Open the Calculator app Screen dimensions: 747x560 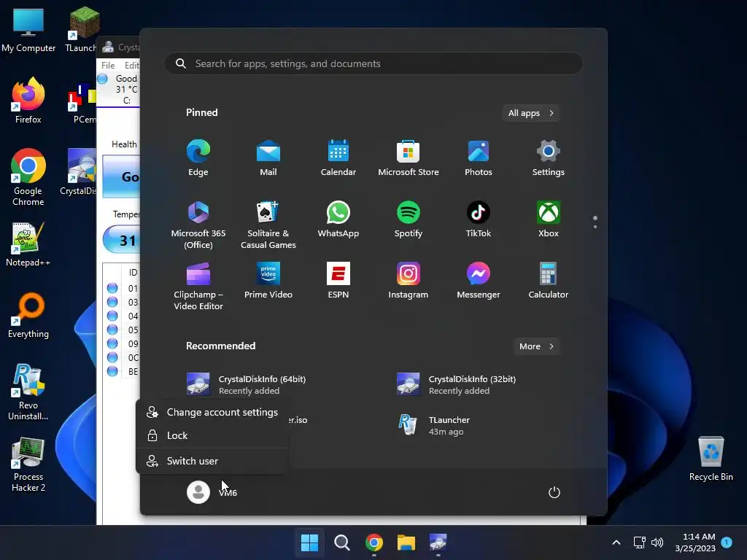[549, 281]
